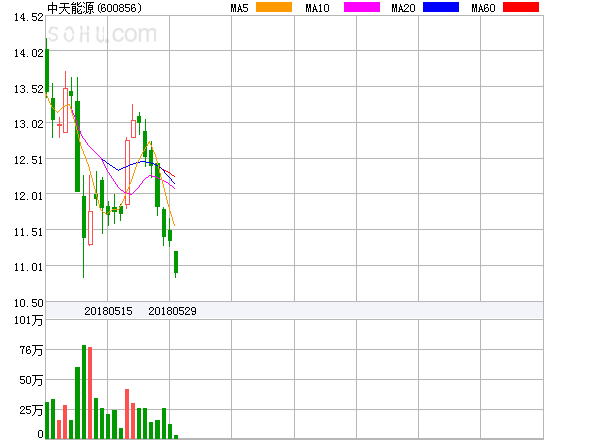Click the 25万 volume axis label

click(31, 410)
